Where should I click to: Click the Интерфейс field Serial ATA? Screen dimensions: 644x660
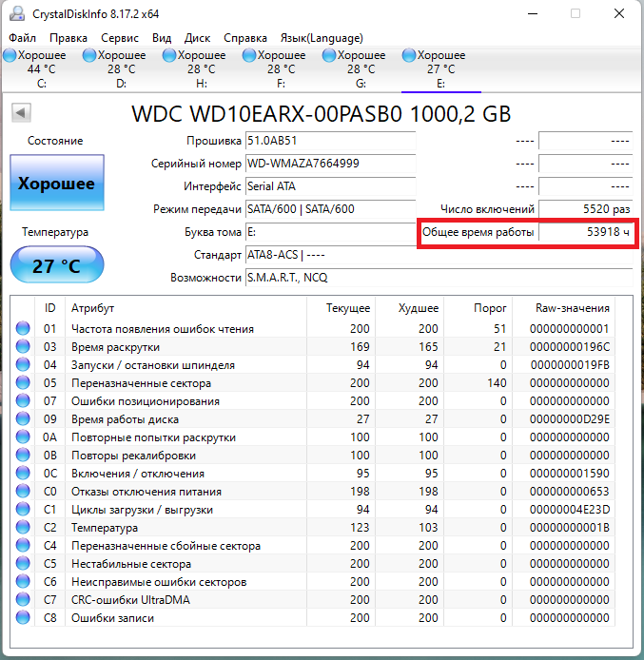pyautogui.click(x=330, y=186)
